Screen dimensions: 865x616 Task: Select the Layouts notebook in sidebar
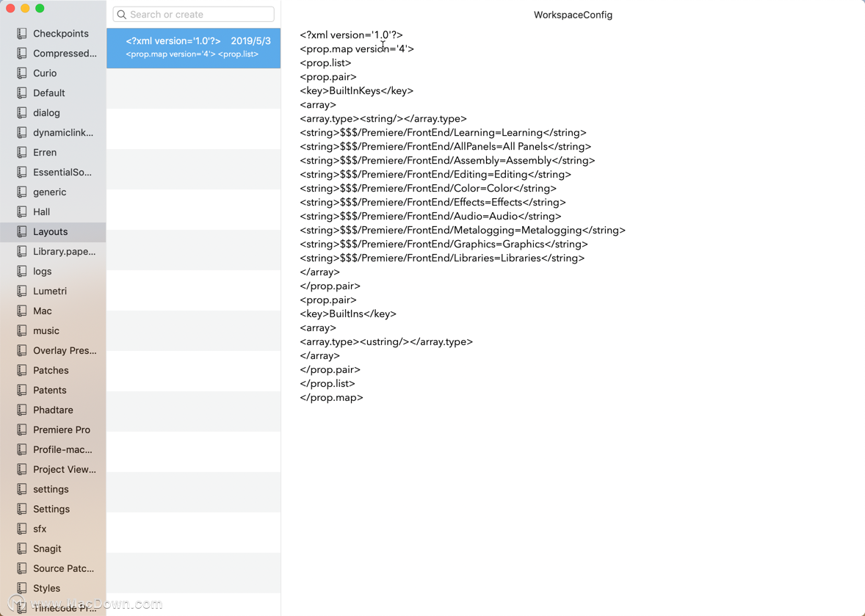50,232
